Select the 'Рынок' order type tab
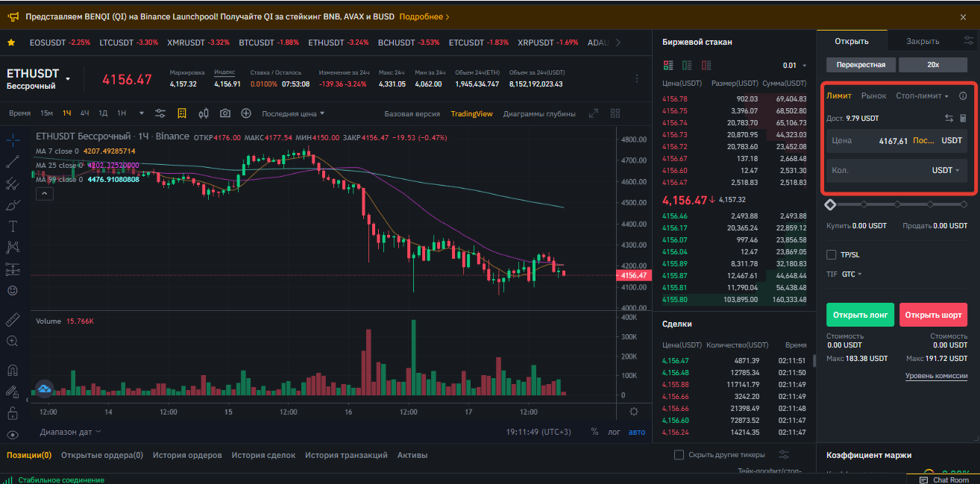Image resolution: width=980 pixels, height=484 pixels. point(873,96)
